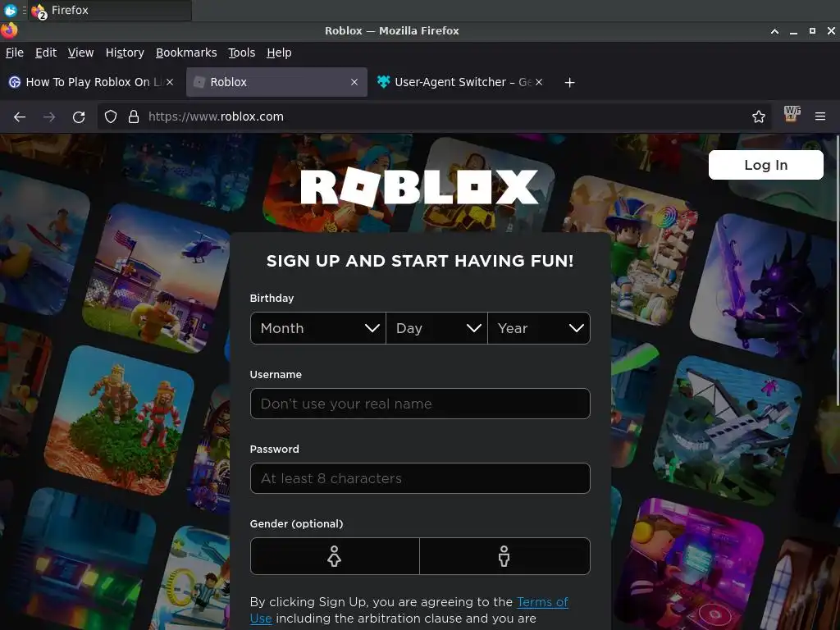The width and height of the screenshot is (840, 630).
Task: Close the Roblox tab
Action: (x=354, y=82)
